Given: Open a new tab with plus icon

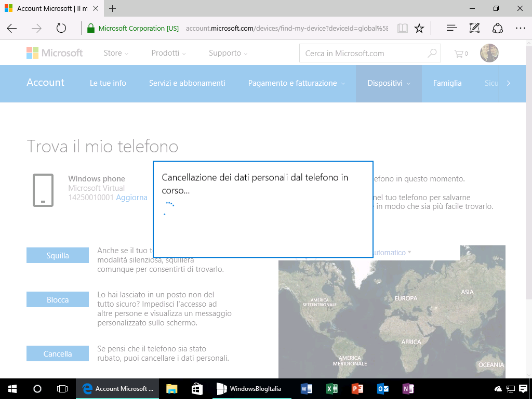Looking at the screenshot, I should click(x=112, y=8).
